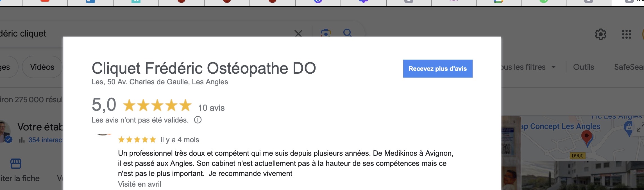Open Google settings gear icon
644x190 pixels.
point(600,35)
